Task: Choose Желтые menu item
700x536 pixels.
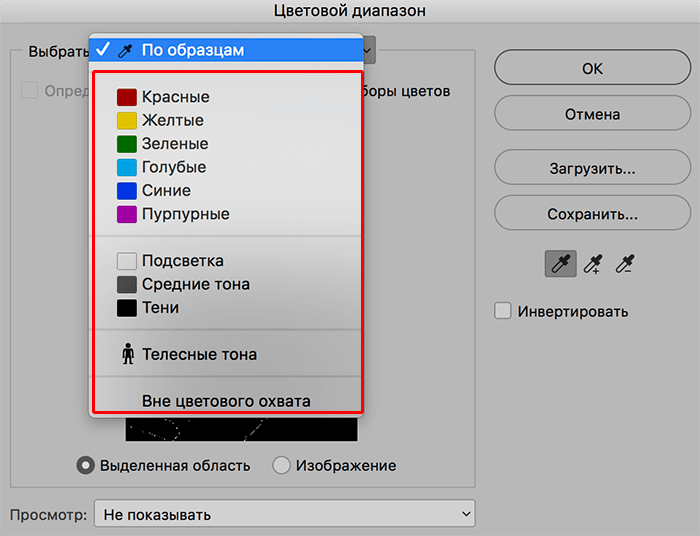Action: tap(226, 120)
